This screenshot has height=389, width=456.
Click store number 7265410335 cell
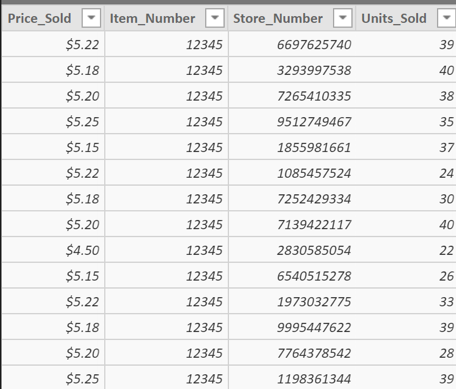coord(292,96)
